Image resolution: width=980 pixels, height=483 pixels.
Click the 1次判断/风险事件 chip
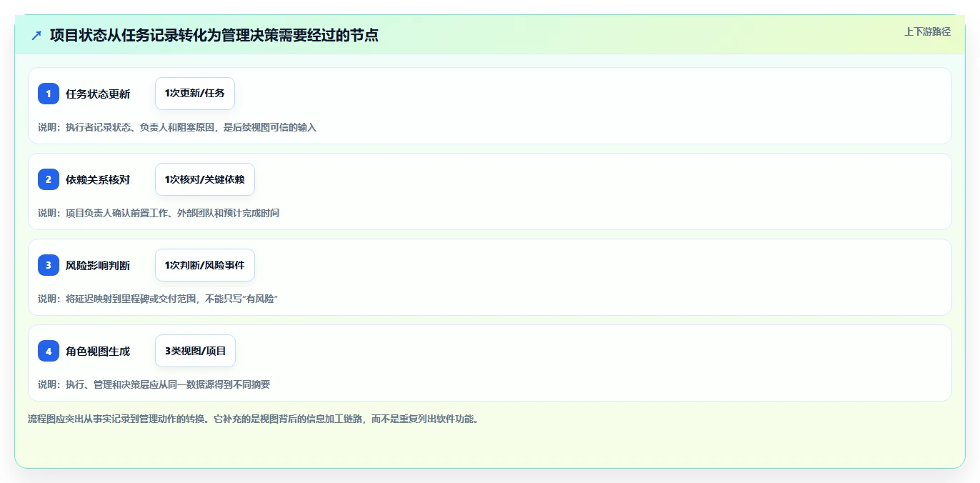205,265
